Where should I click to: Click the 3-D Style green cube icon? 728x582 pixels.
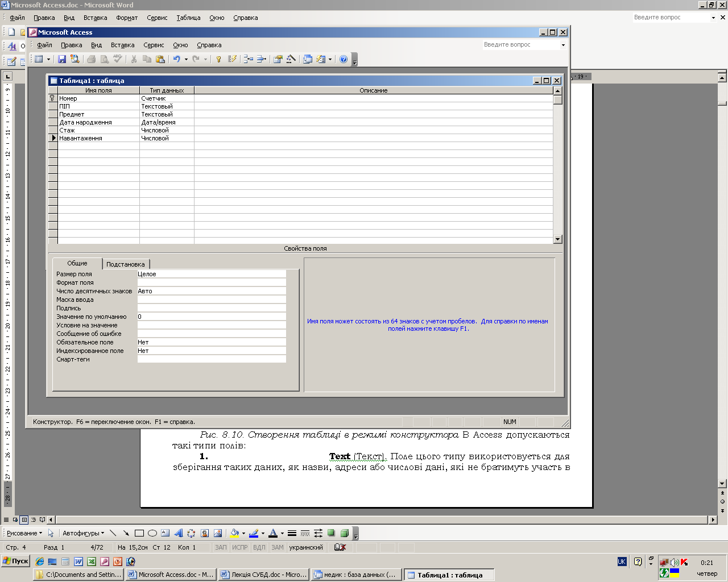click(344, 533)
